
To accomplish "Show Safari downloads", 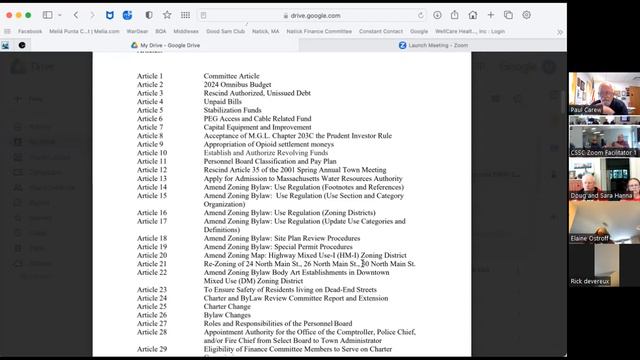I will 437,15.
